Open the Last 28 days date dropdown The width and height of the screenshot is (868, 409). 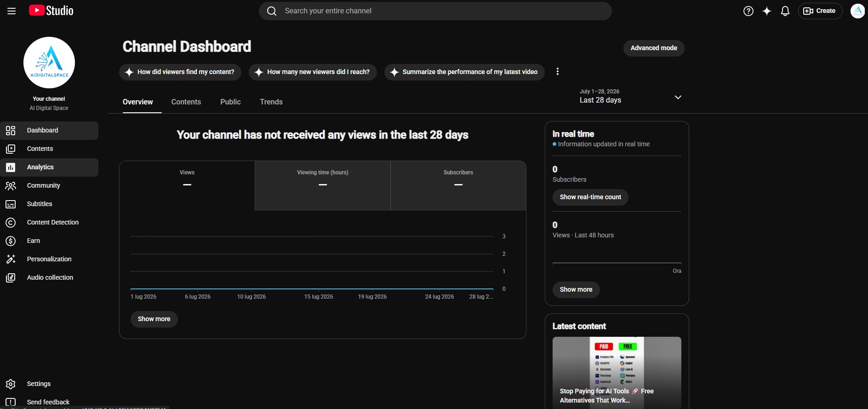[x=631, y=97]
